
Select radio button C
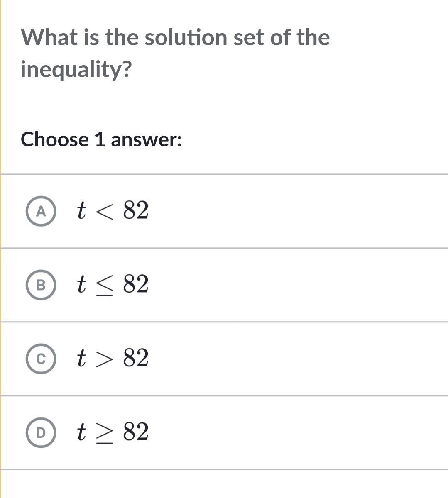[x=41, y=359]
